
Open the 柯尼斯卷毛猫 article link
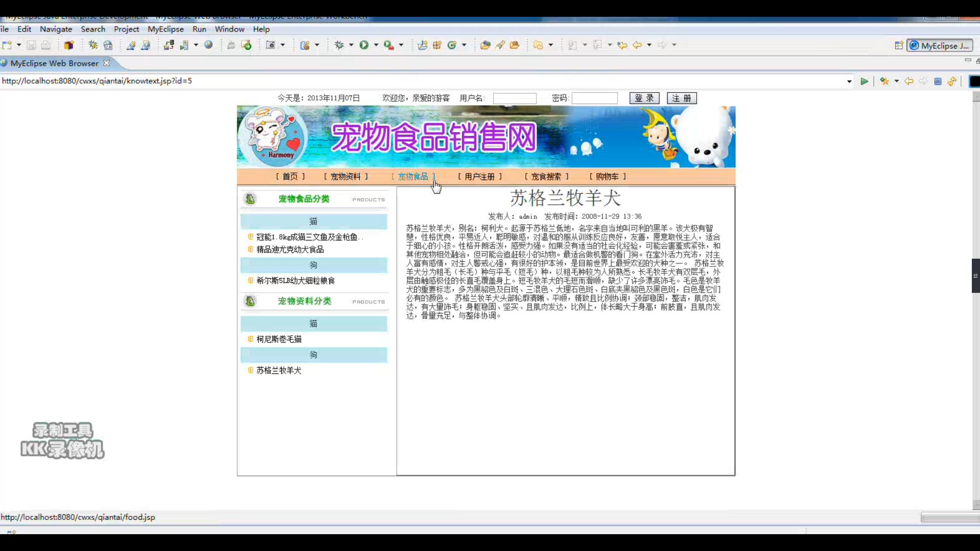(x=279, y=339)
